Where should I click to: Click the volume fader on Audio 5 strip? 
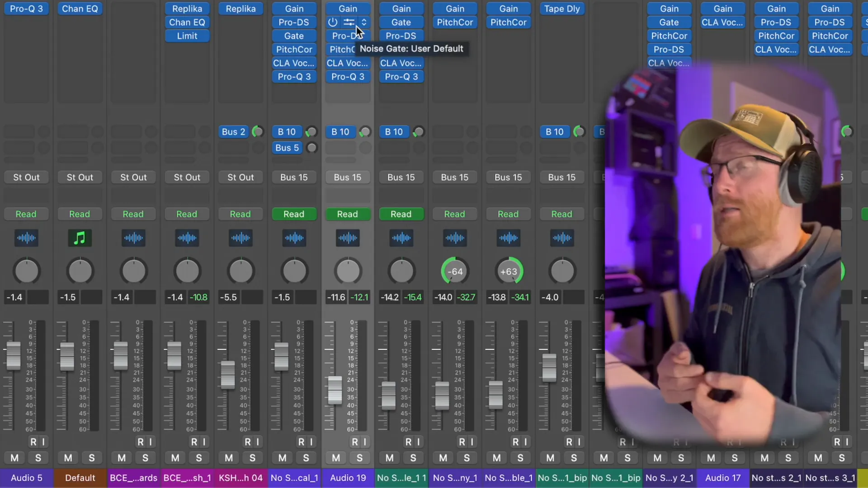tap(14, 356)
